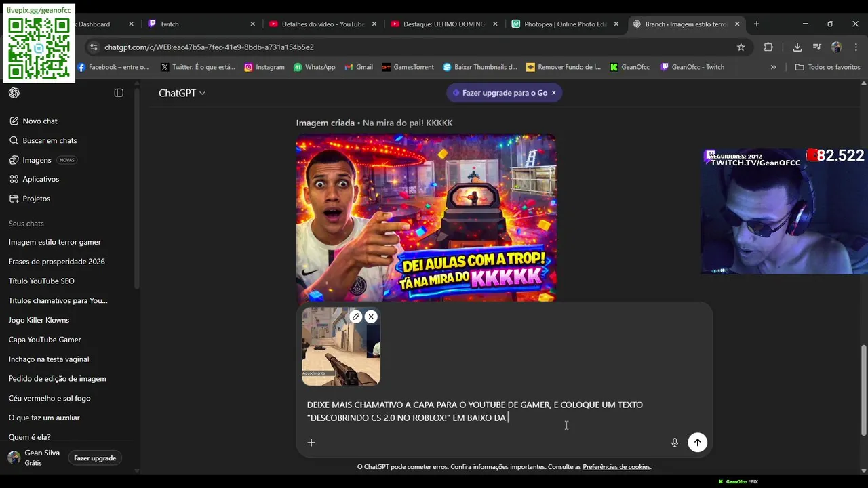This screenshot has width=868, height=488.
Task: Close the Photopea tab
Action: point(616,24)
